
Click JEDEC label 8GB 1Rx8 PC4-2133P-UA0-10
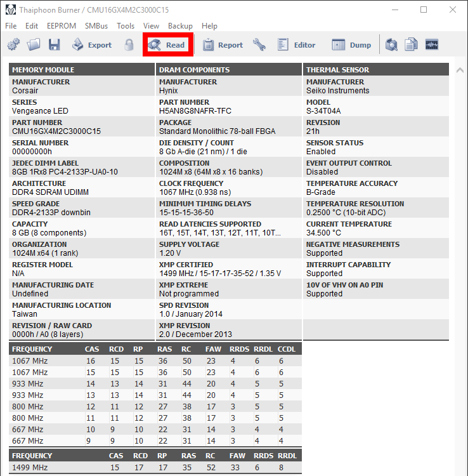tap(65, 172)
